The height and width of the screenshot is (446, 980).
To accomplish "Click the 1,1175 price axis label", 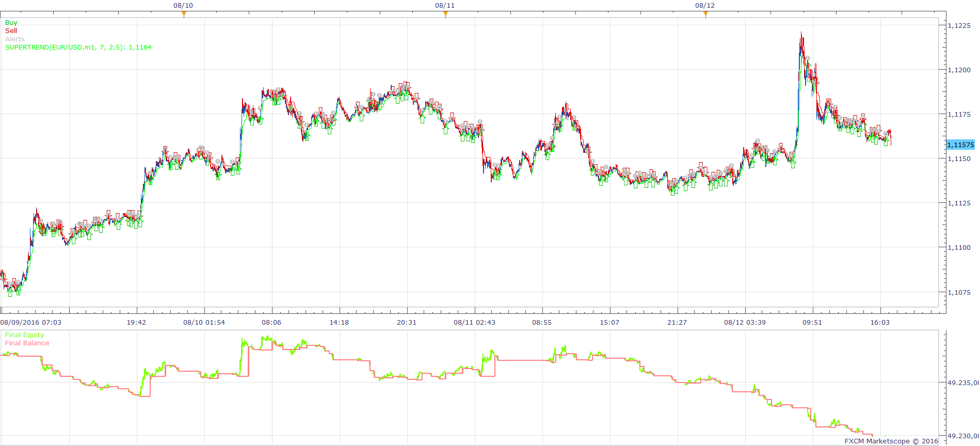I will click(959, 114).
